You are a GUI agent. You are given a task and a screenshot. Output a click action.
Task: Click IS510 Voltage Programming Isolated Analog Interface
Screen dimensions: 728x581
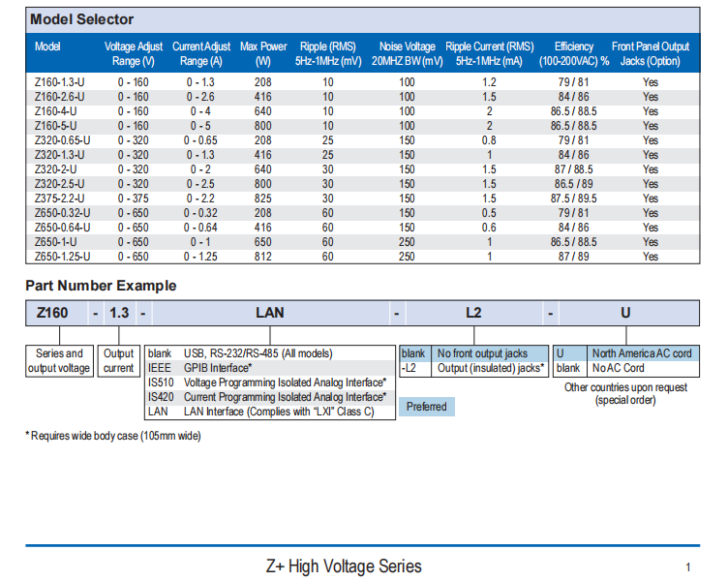tap(270, 382)
